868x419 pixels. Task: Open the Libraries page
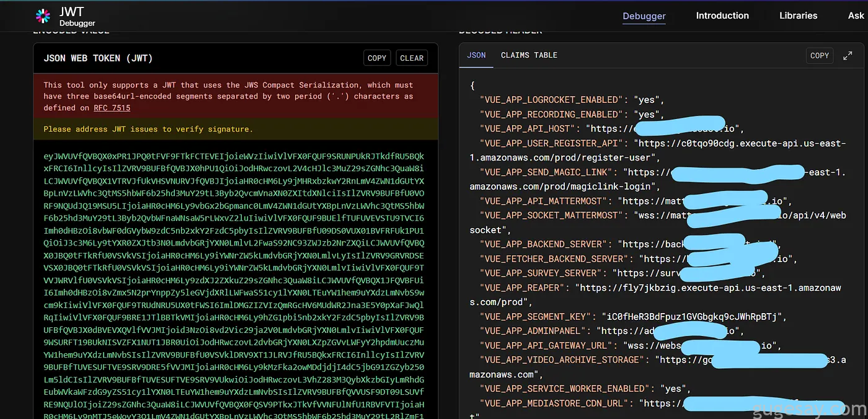point(799,15)
